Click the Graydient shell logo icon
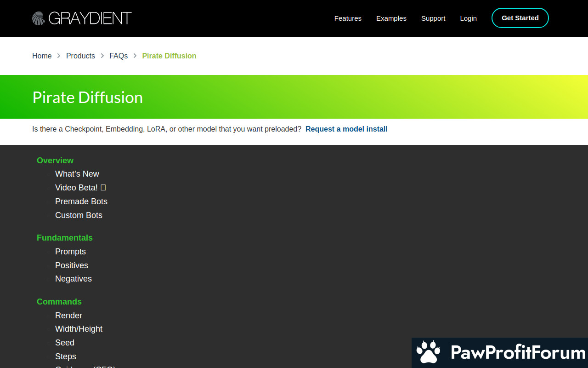The image size is (588, 368). [x=39, y=18]
